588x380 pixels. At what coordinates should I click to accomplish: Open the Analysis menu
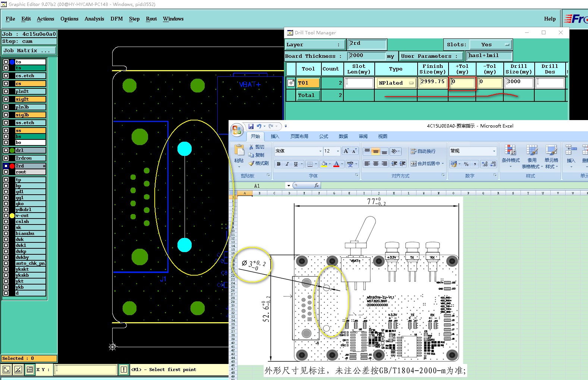94,19
